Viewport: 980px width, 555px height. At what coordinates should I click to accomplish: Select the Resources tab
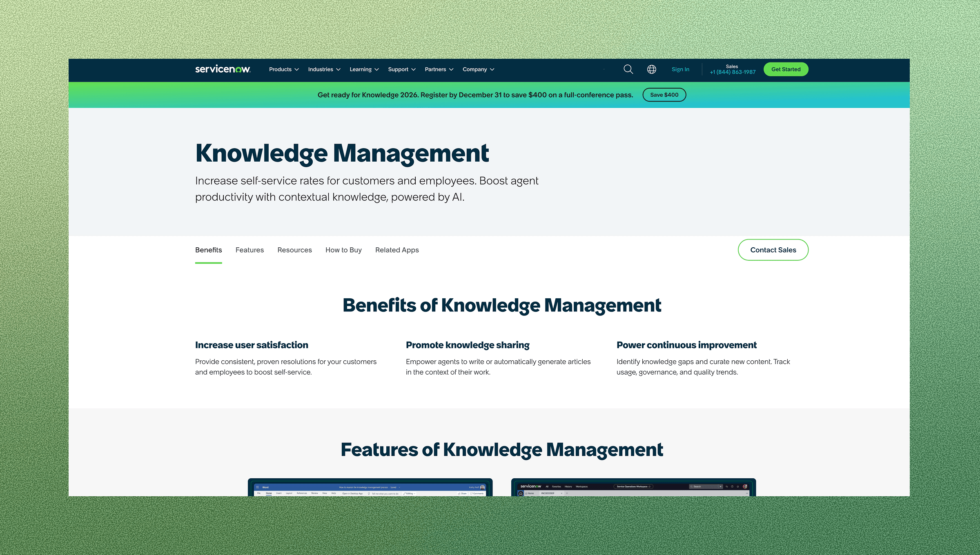coord(294,250)
